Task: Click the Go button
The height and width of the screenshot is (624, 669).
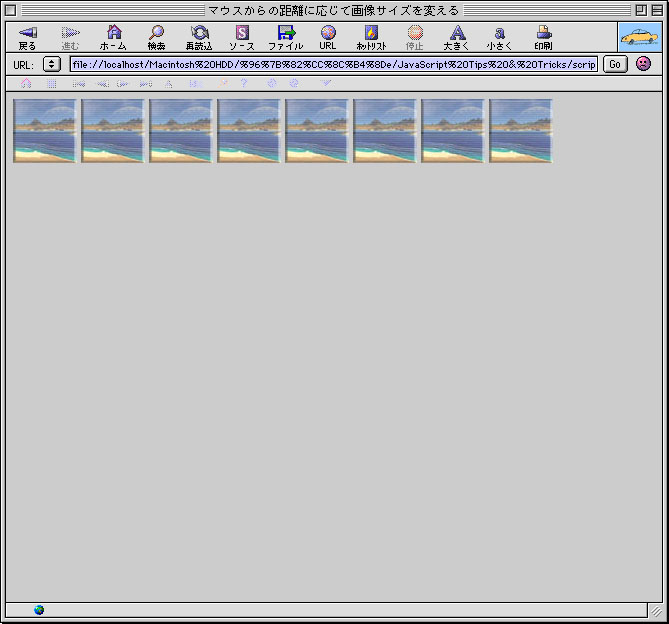Action: tap(615, 64)
